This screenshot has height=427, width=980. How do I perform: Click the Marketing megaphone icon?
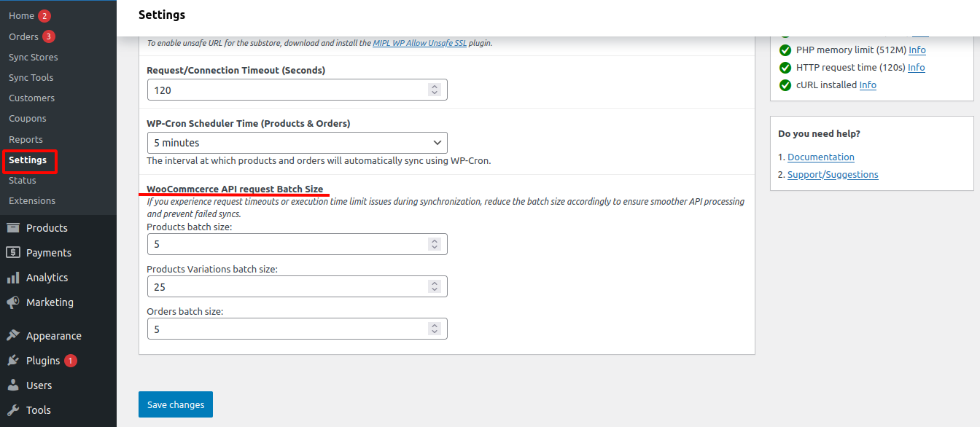tap(13, 302)
